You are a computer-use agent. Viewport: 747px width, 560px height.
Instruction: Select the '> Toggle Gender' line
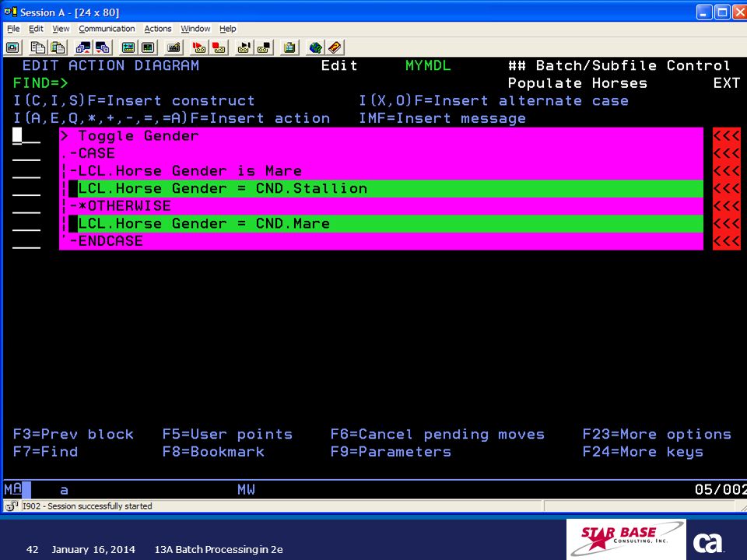tap(381, 136)
